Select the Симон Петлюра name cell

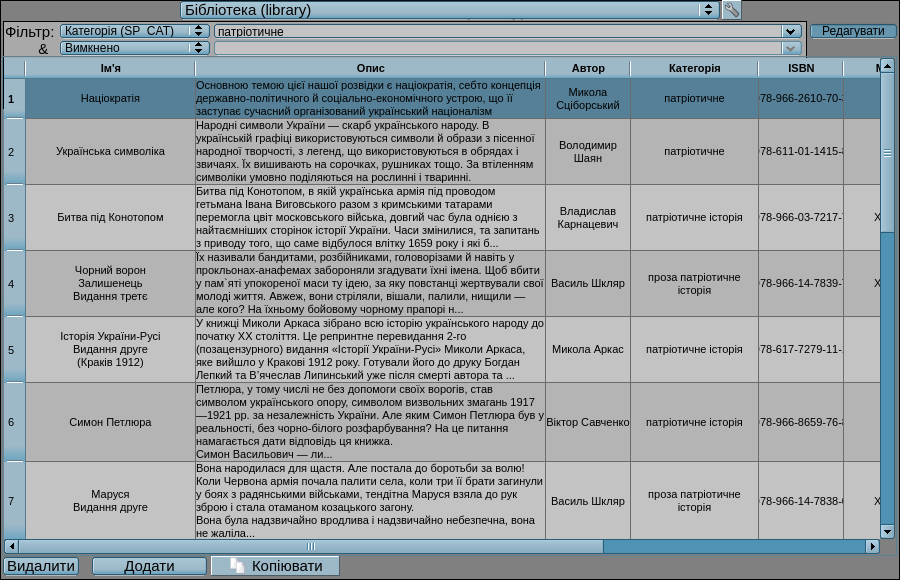pyautogui.click(x=110, y=422)
